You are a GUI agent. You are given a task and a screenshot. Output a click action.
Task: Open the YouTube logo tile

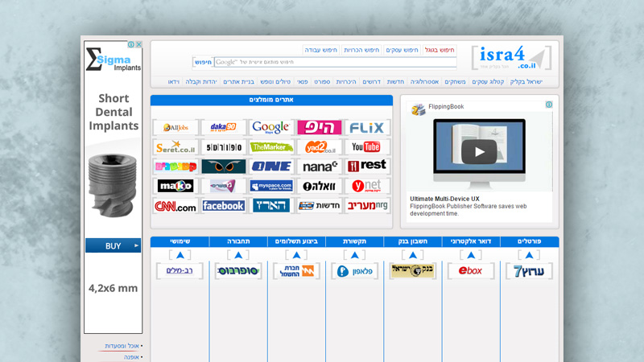click(367, 147)
